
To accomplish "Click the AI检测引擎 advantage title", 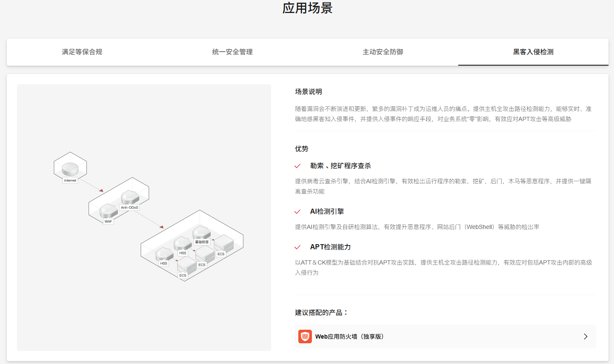I will 327,212.
